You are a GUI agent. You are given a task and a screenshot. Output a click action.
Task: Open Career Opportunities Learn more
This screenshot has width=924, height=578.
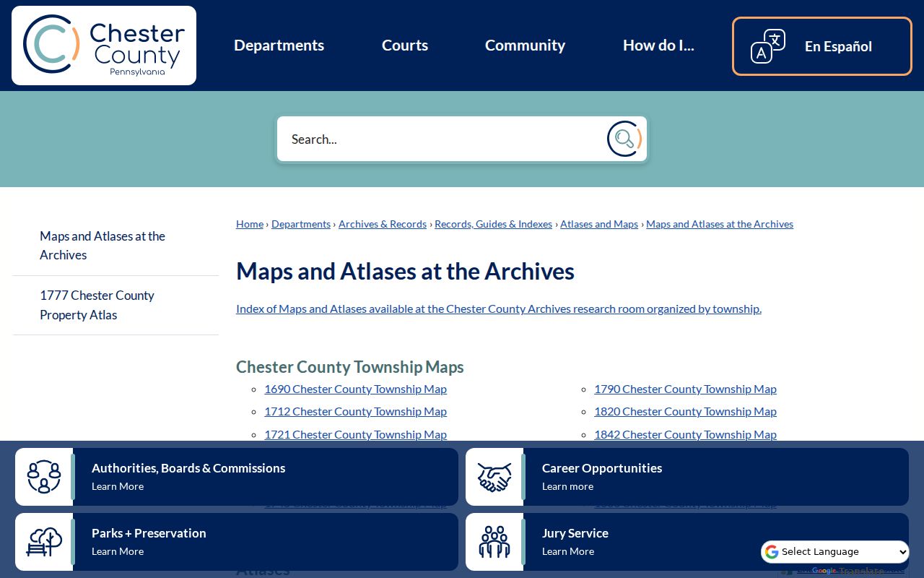click(567, 486)
